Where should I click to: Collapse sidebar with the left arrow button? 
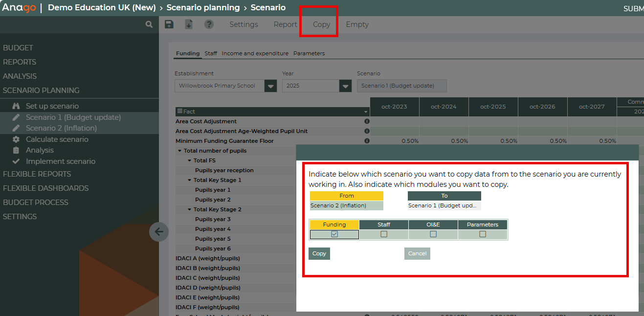click(159, 232)
